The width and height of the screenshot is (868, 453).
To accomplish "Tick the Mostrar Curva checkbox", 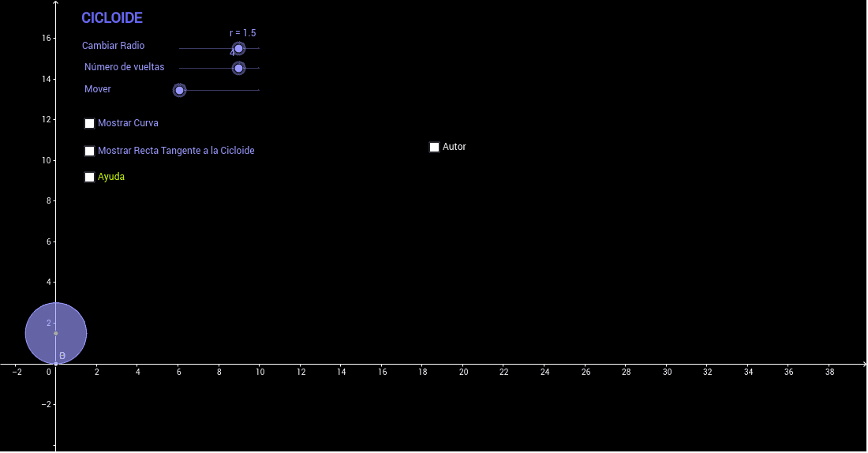I will 90,123.
